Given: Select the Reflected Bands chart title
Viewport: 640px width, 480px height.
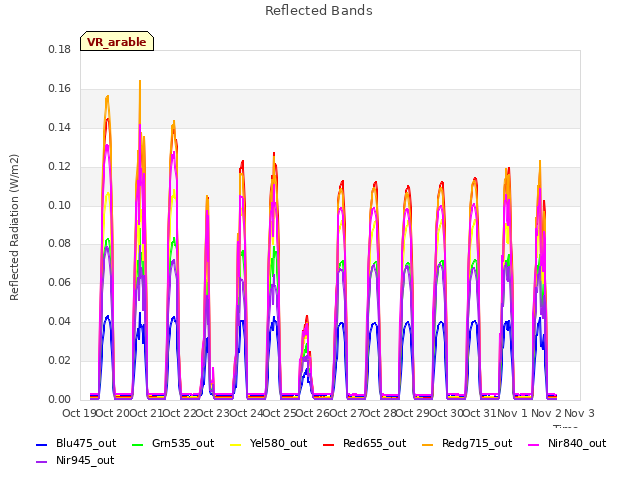Looking at the screenshot, I should click(319, 11).
